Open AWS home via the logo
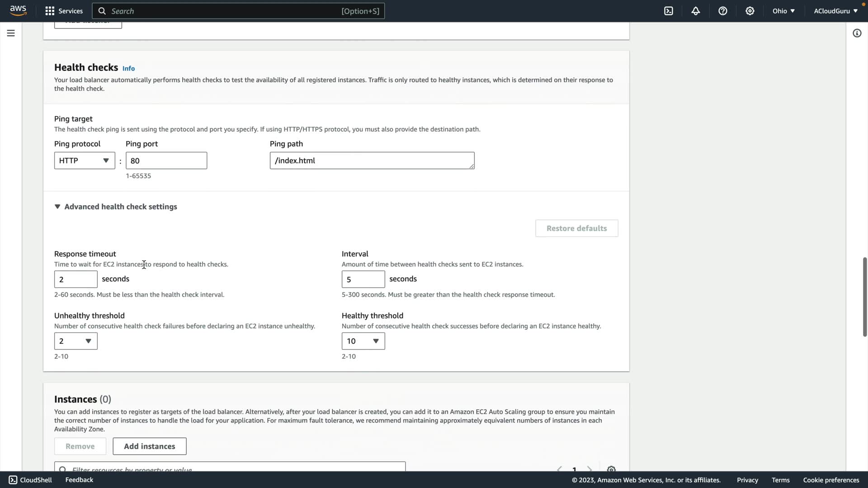This screenshot has height=488, width=868. click(x=18, y=10)
